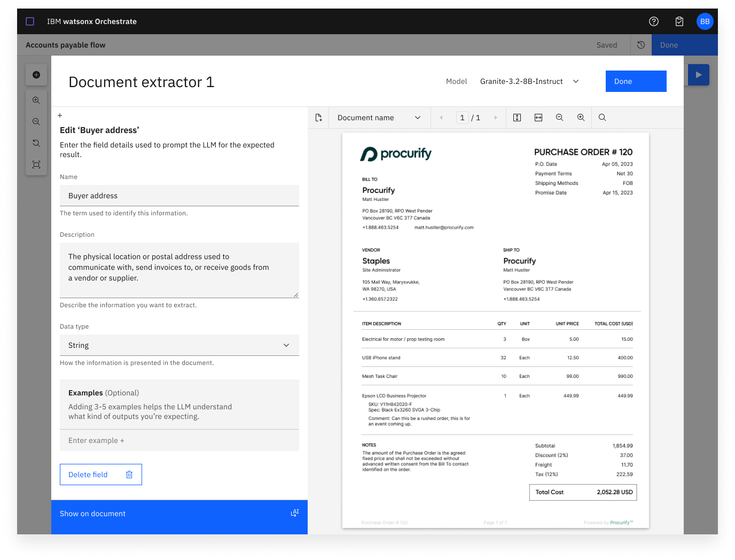Open the BB user avatar
This screenshot has height=560, width=735.
pyautogui.click(x=705, y=21)
